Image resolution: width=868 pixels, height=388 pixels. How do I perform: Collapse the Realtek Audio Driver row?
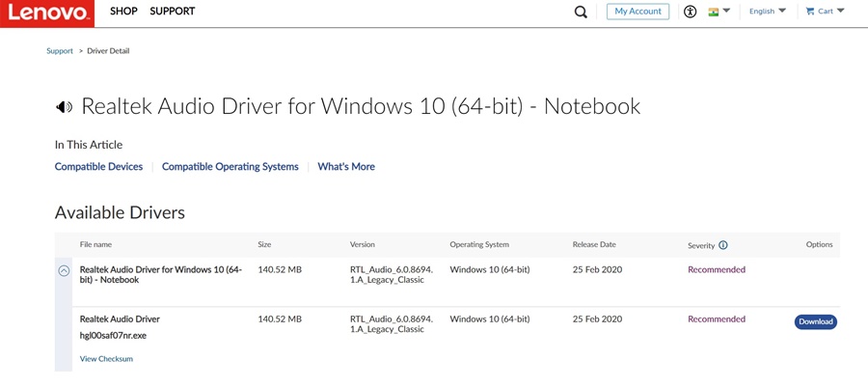click(x=64, y=271)
